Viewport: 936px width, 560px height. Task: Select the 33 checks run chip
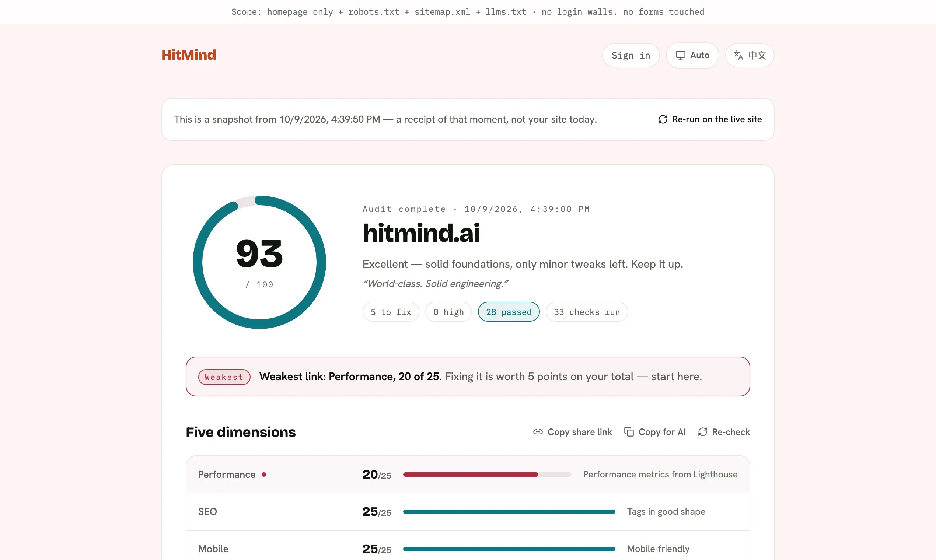click(587, 312)
